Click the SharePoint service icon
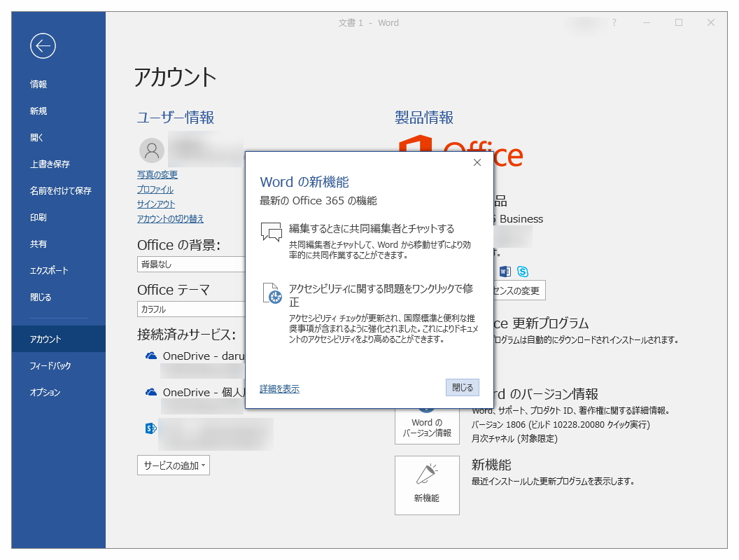 point(150,428)
